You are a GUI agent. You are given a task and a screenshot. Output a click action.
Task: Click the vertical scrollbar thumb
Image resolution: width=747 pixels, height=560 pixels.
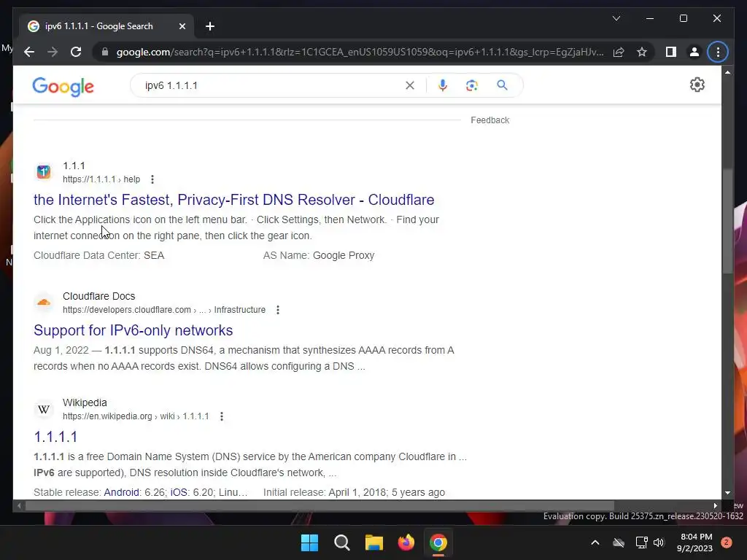727,222
